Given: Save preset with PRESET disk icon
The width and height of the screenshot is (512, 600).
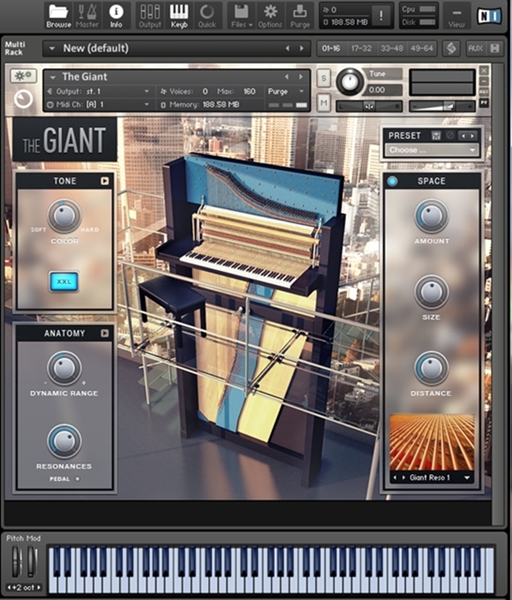Looking at the screenshot, I should (x=435, y=135).
